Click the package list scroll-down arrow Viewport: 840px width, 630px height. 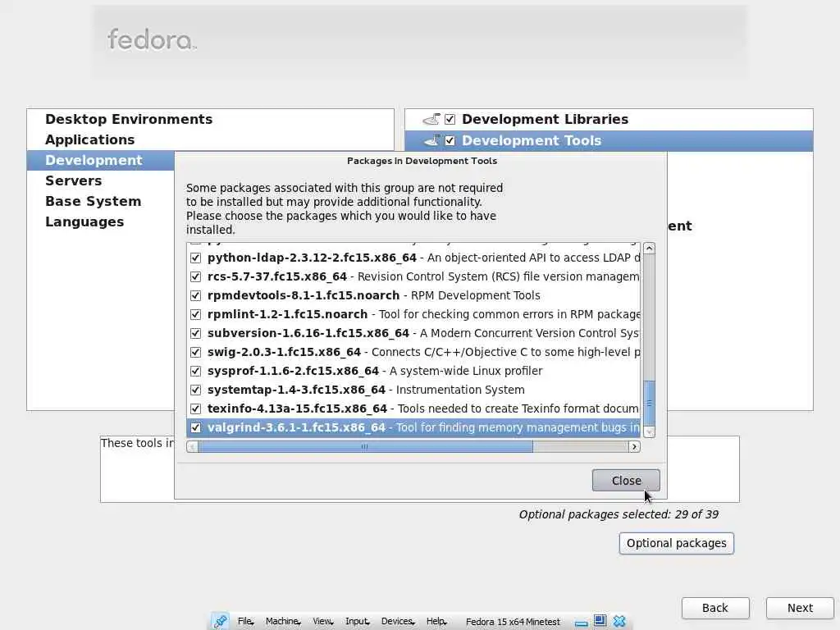point(649,431)
